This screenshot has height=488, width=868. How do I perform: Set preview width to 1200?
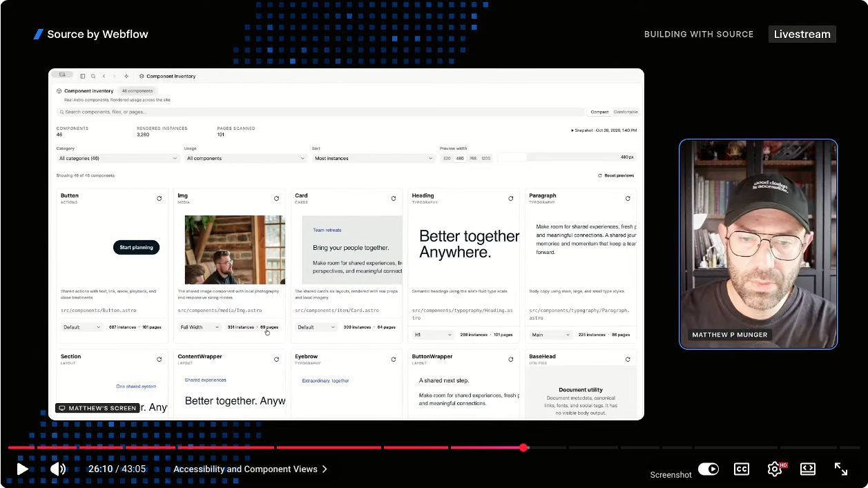click(486, 158)
